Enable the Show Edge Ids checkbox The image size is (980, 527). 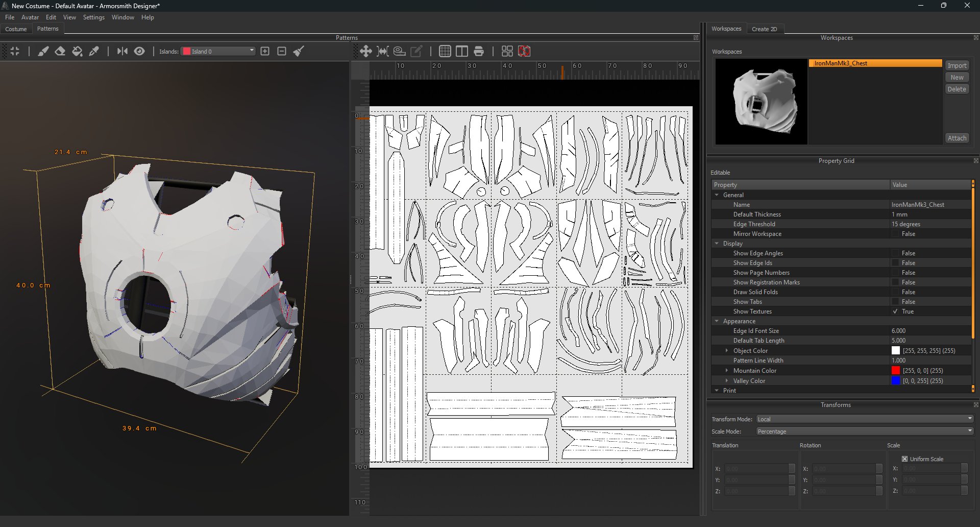pos(895,263)
